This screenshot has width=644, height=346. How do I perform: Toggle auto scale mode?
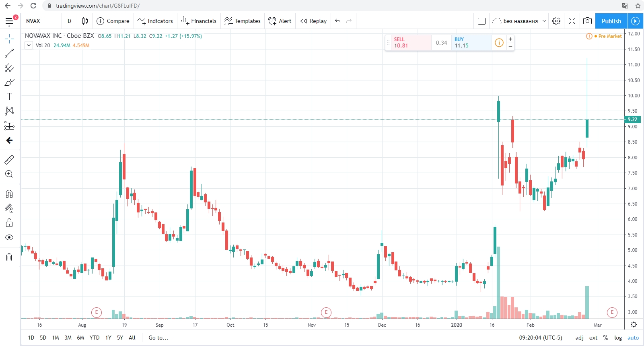point(633,338)
